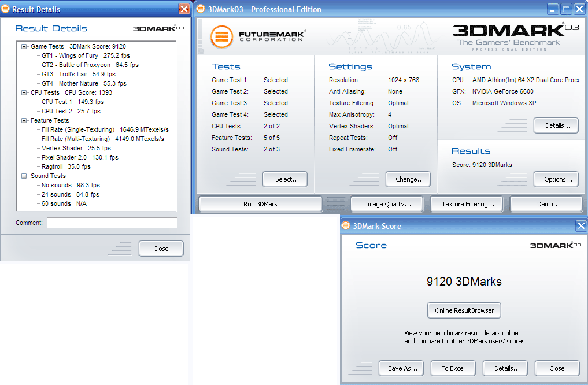This screenshot has height=385, width=588.
Task: Select the 60 sounds N/A row
Action: click(64, 203)
